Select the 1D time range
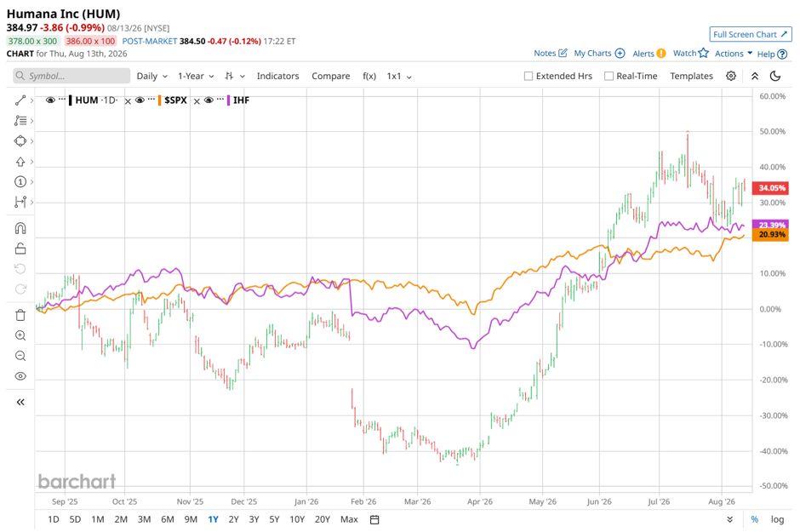The width and height of the screenshot is (800, 532). pos(53,519)
